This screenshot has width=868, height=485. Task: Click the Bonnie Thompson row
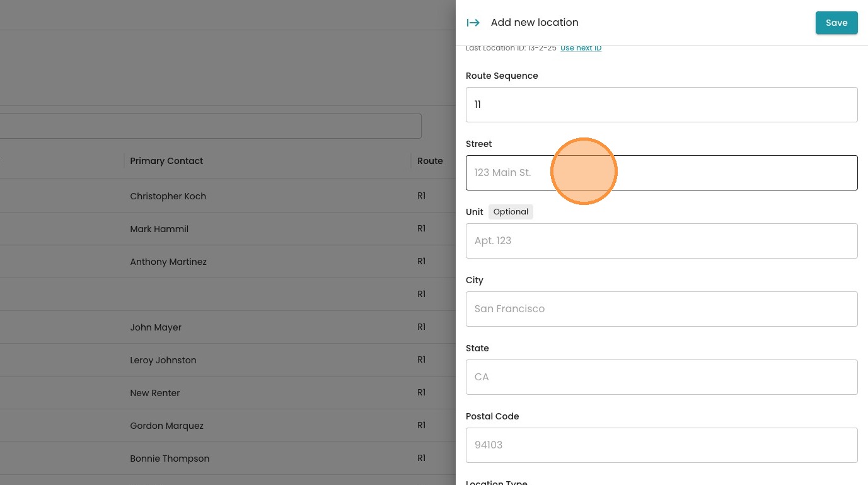[x=170, y=459]
